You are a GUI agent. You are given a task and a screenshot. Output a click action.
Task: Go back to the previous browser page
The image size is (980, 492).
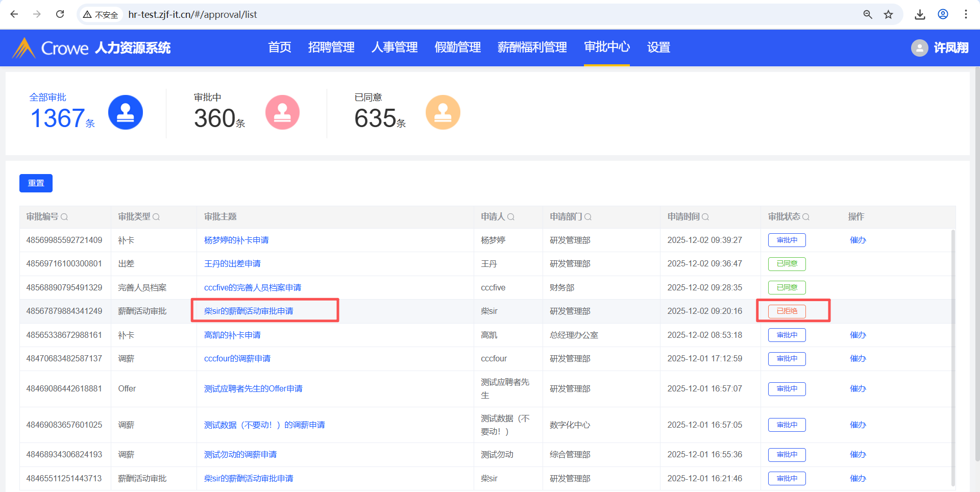(x=14, y=14)
